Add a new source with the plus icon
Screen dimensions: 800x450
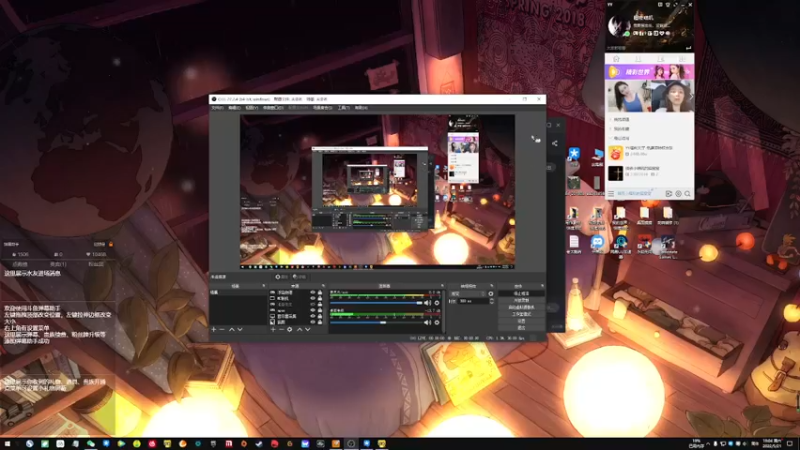273,330
